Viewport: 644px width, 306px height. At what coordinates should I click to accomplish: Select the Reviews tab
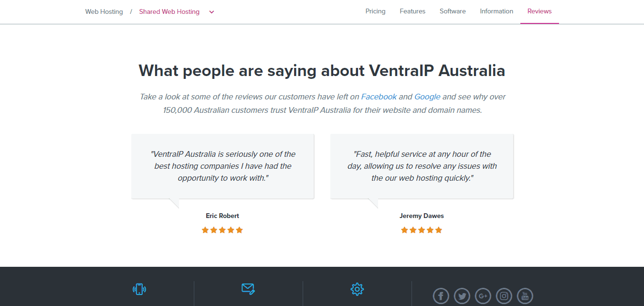click(x=539, y=11)
